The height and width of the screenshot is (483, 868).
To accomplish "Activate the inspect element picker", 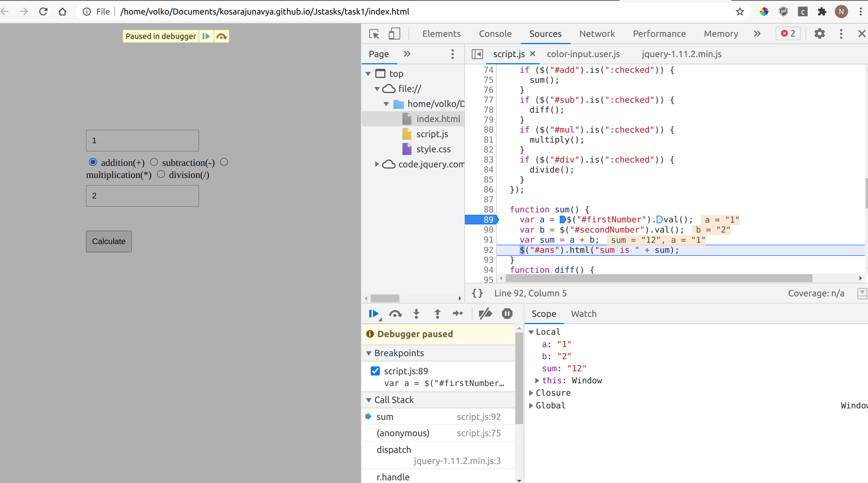I will click(x=374, y=34).
